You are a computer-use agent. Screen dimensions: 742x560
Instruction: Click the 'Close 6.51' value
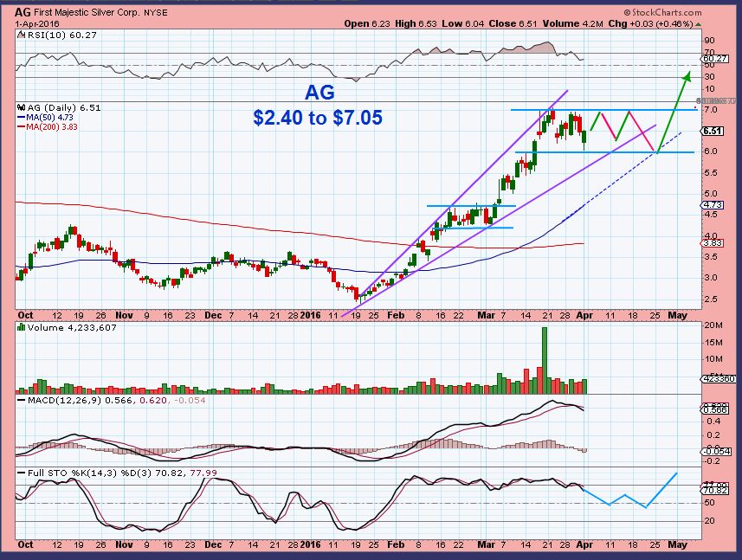pos(513,23)
